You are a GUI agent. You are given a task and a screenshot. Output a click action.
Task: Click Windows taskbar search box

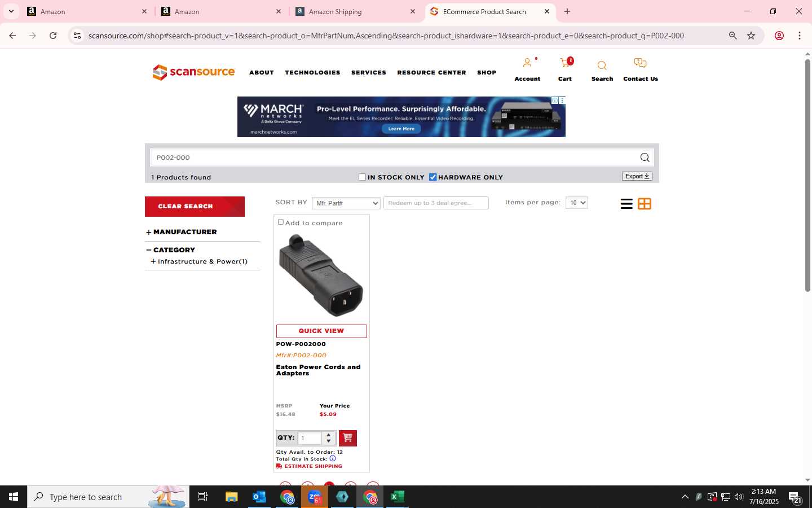pyautogui.click(x=108, y=497)
